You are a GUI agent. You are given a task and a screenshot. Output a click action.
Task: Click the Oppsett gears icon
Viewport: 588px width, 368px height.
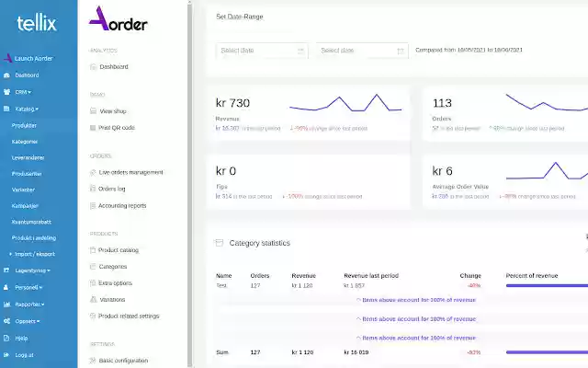click(x=6, y=321)
